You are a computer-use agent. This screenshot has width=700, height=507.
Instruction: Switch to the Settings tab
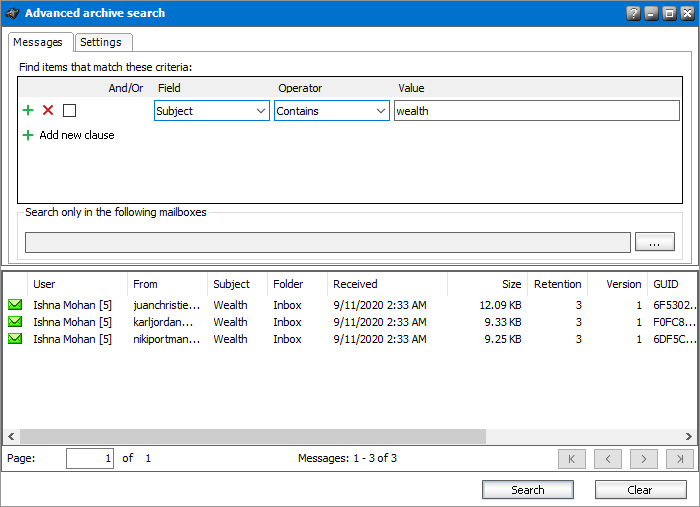click(101, 42)
